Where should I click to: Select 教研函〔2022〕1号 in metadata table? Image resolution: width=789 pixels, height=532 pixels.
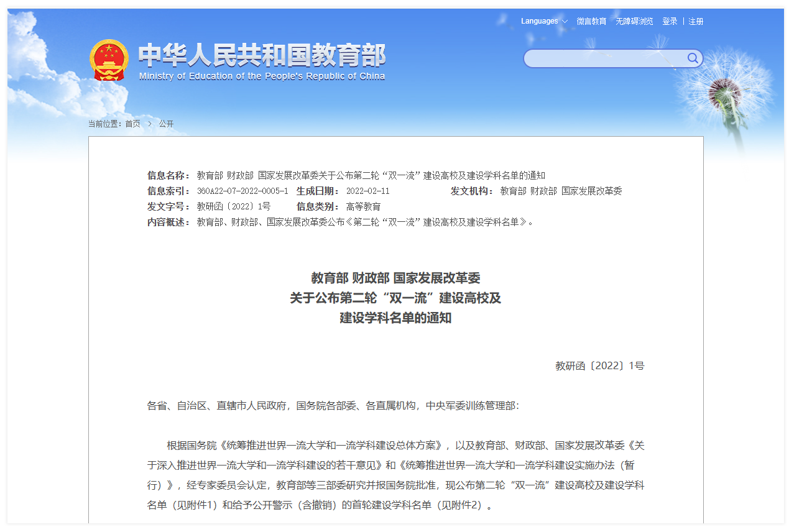click(234, 207)
